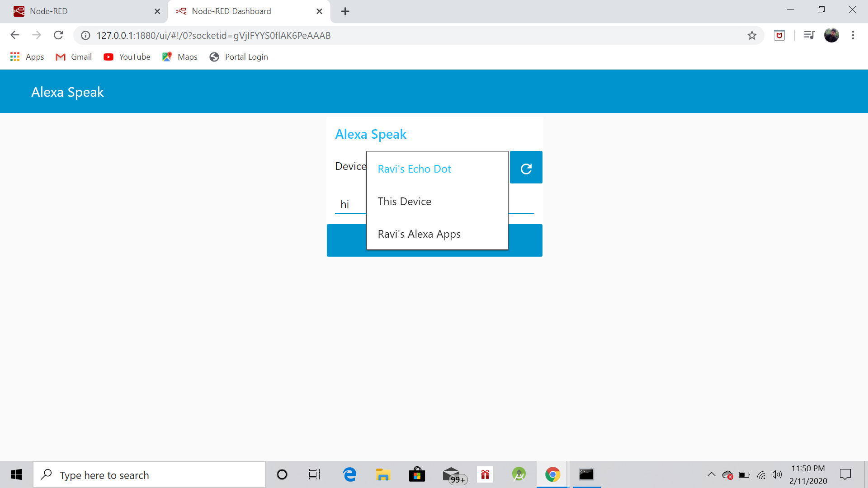Screen dimensions: 868x488
Task: Open Chrome's three-dot menu
Action: click(x=853, y=35)
